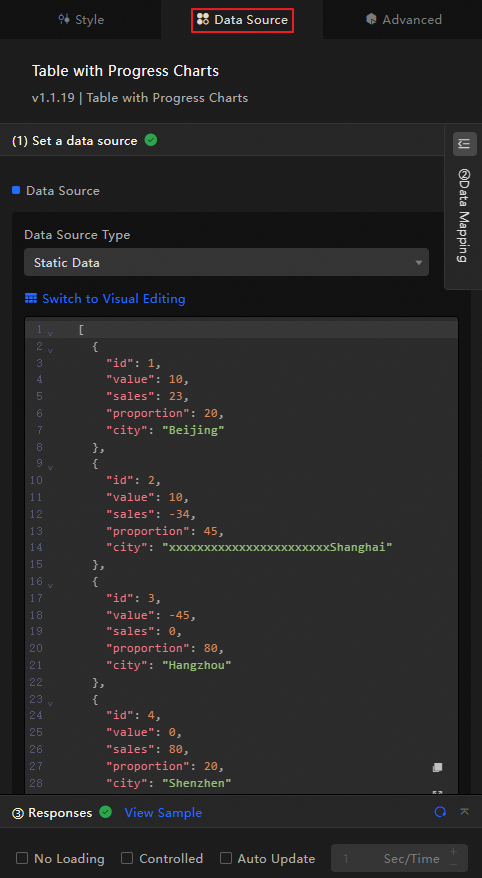The height and width of the screenshot is (878, 482).
Task: Toggle the Auto Update checkbox
Action: pos(226,858)
